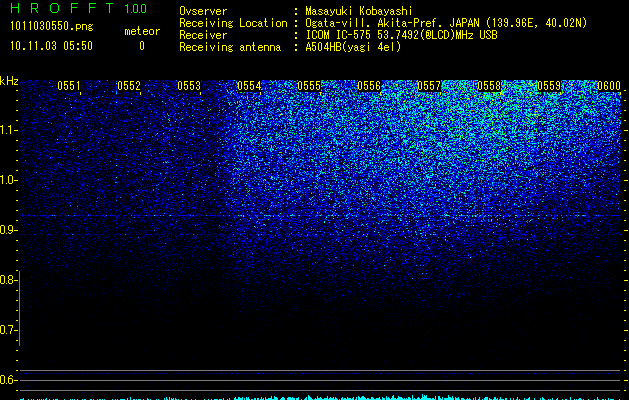629x400 pixels.
Task: Click the Receiver field label
Action: click(203, 35)
